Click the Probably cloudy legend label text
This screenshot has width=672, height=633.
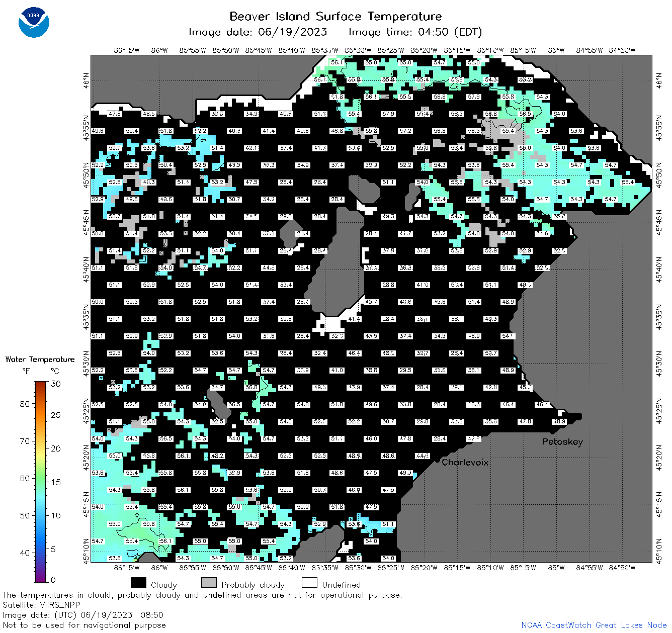253,585
